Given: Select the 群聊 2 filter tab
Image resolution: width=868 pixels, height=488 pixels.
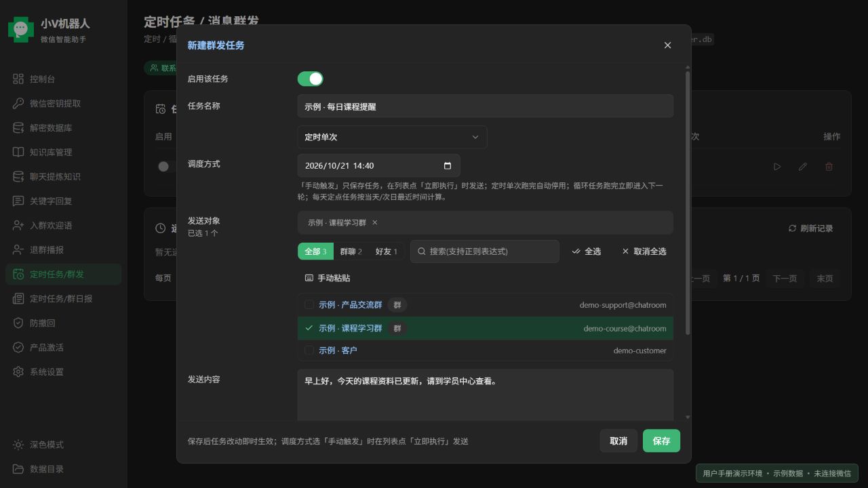Looking at the screenshot, I should coord(351,251).
